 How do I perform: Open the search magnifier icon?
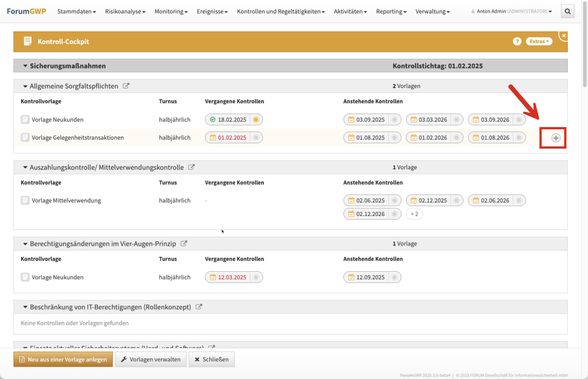tap(567, 11)
